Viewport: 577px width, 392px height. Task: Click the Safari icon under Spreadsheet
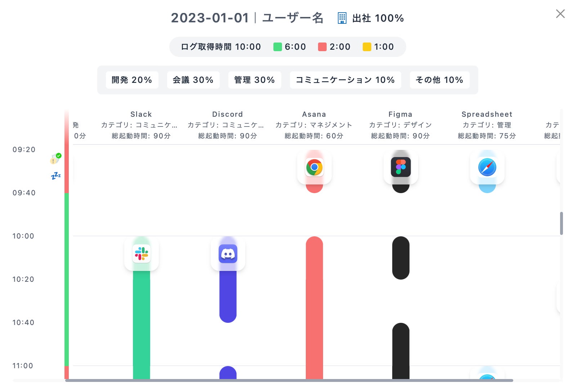[x=487, y=167]
